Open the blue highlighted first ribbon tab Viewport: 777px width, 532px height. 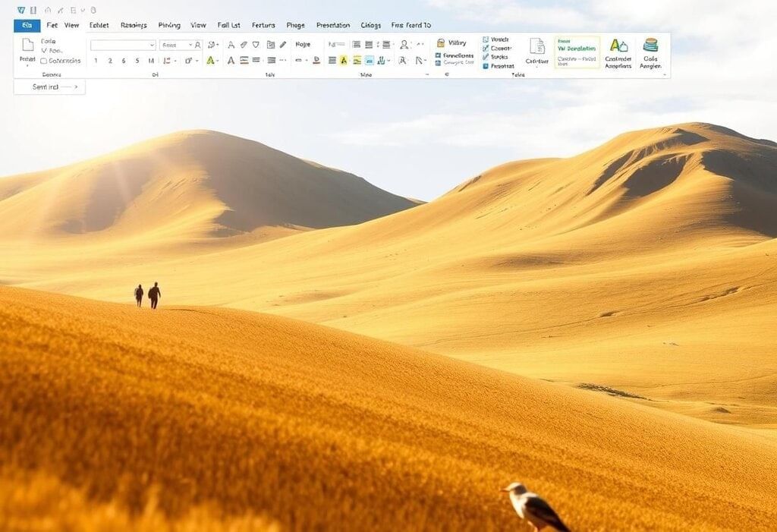tap(27, 25)
